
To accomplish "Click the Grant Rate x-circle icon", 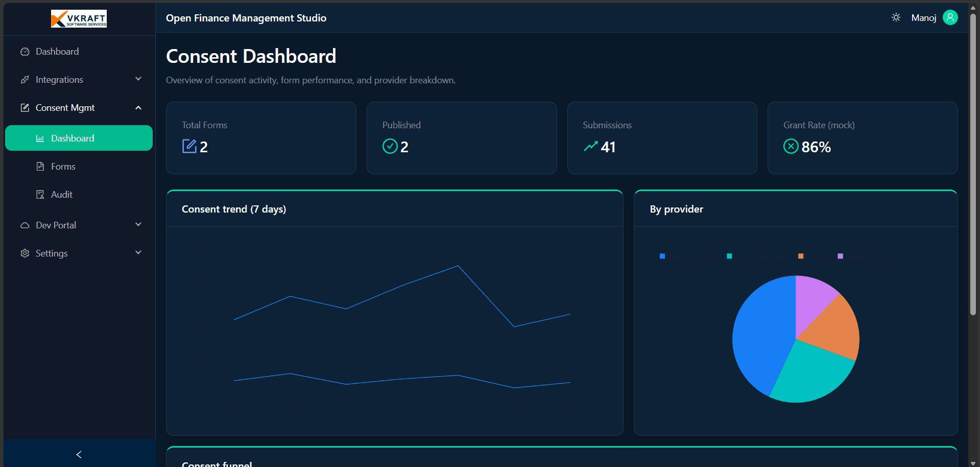I will [791, 146].
